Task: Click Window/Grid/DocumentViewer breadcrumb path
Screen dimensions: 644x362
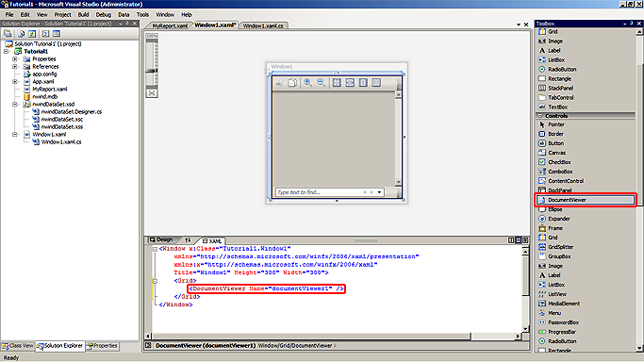Action: pos(295,346)
